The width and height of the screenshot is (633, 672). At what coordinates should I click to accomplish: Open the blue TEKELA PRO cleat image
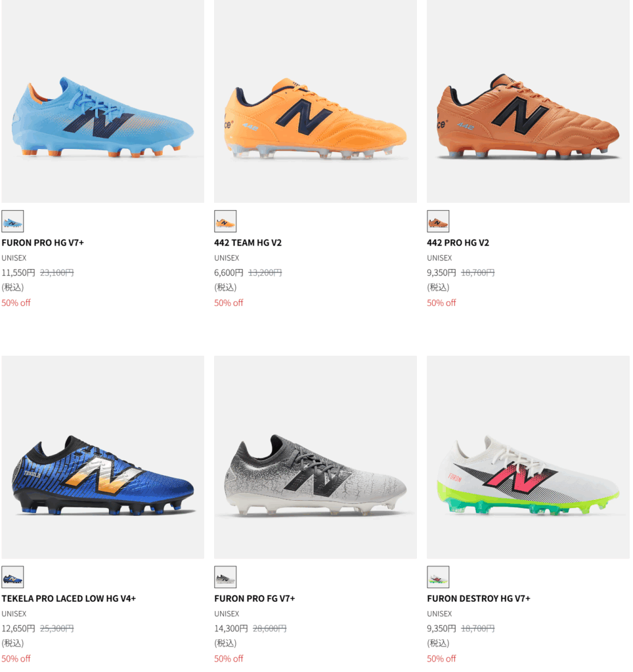click(102, 474)
